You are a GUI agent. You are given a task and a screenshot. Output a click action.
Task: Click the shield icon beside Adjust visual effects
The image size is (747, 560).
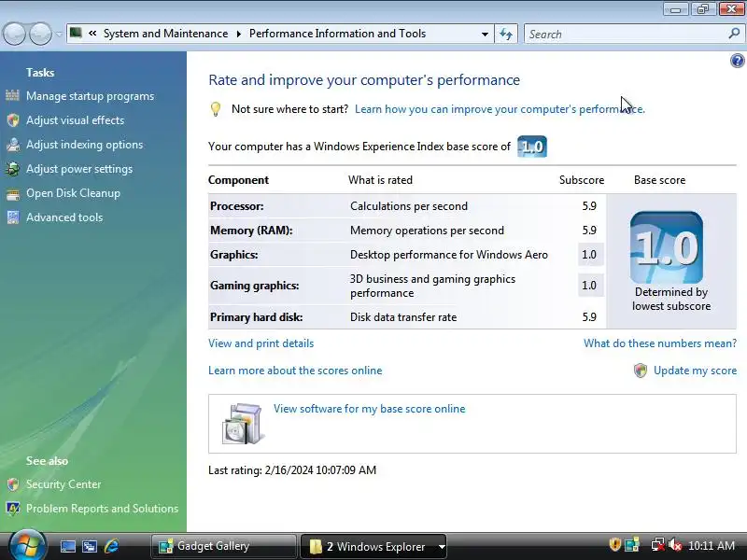pos(13,120)
